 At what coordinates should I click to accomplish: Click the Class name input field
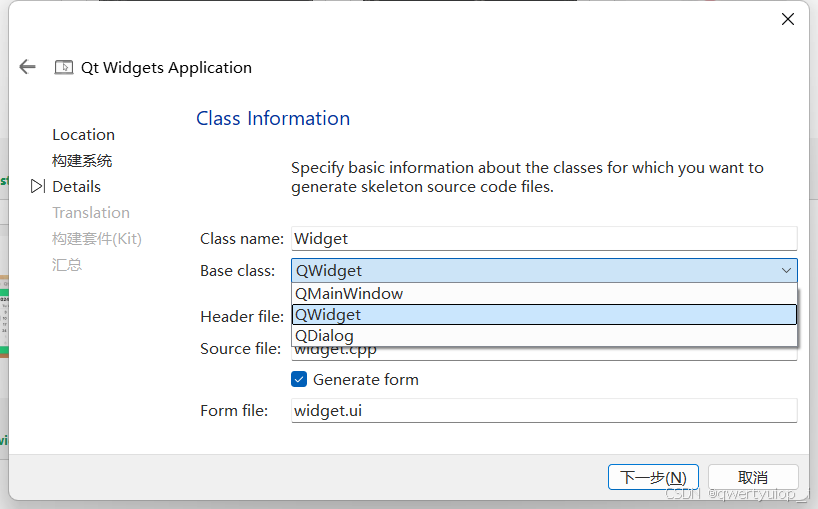(x=544, y=238)
